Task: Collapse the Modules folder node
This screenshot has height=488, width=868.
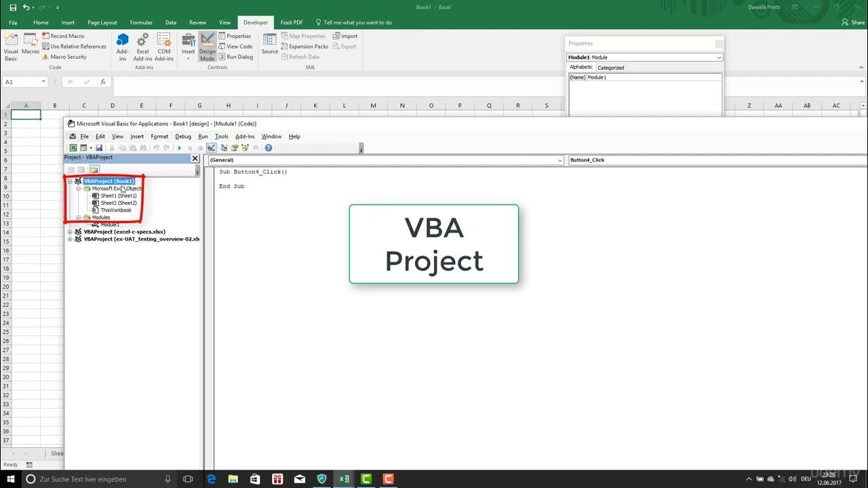Action: click(79, 218)
